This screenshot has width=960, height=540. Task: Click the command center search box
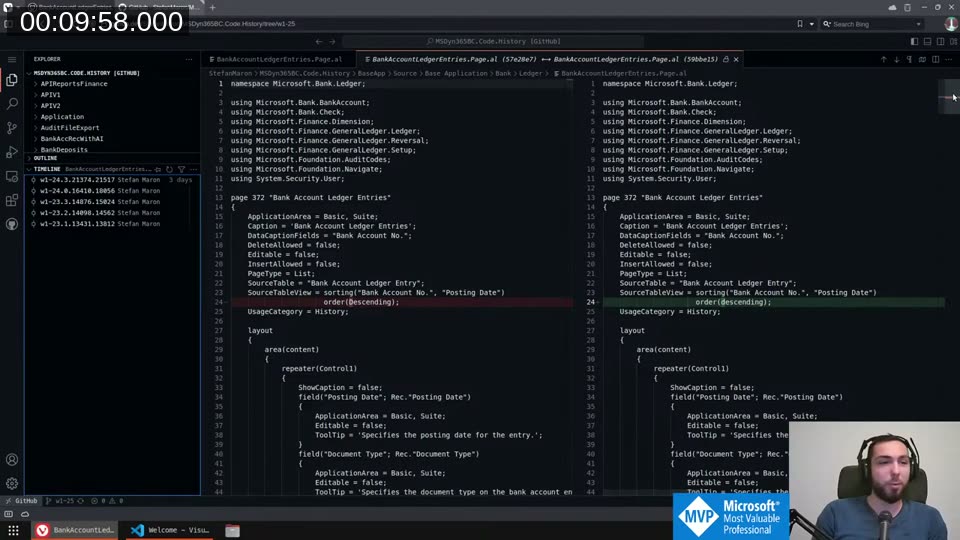coord(493,42)
